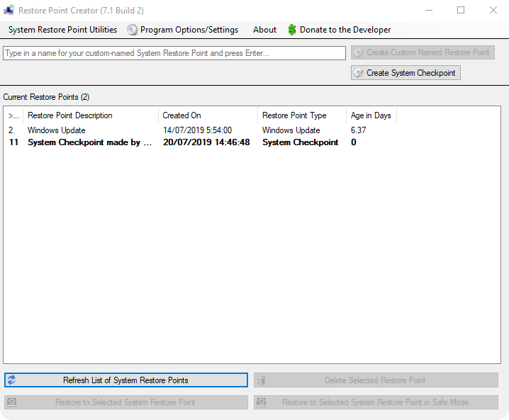Select the System Checkpoint restore point row
509x420 pixels.
point(89,142)
